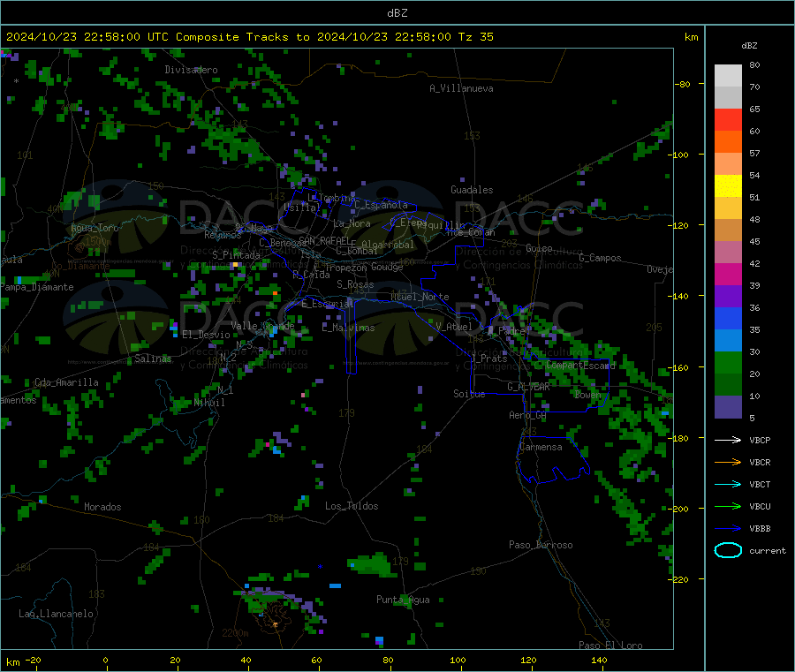Click the orange VBCR arrow legend icon

point(728,462)
